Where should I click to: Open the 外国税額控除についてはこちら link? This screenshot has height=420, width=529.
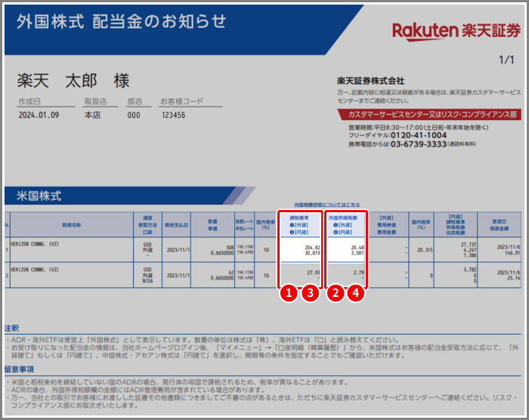click(x=326, y=205)
